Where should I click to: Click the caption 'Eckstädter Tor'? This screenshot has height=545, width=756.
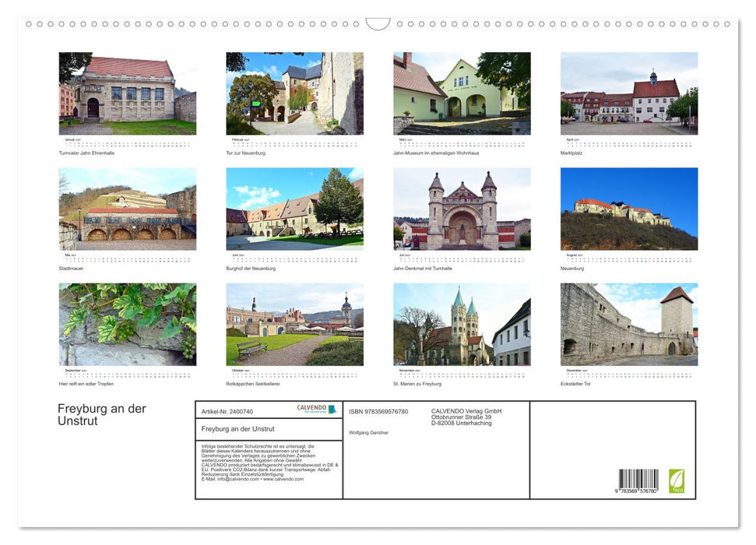[575, 384]
